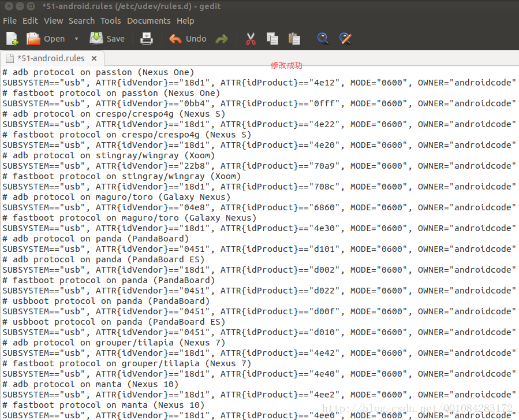
Task: Open the Help menu
Action: pyautogui.click(x=185, y=21)
